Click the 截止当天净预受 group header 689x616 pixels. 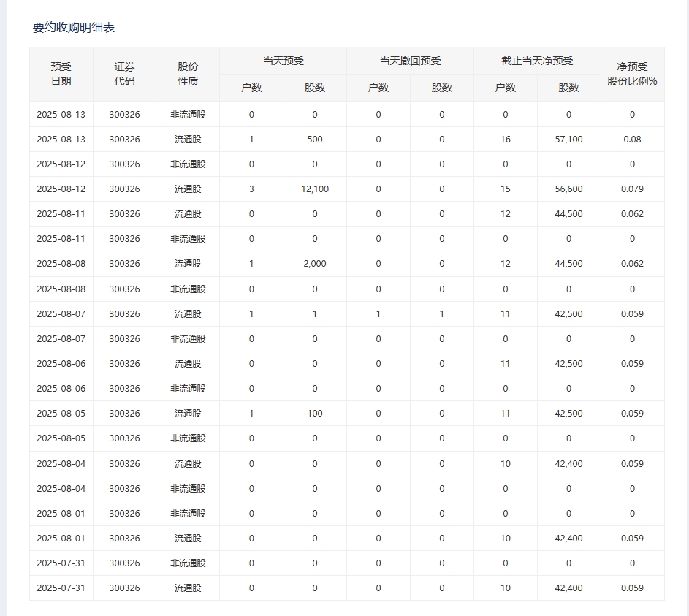tap(537, 61)
